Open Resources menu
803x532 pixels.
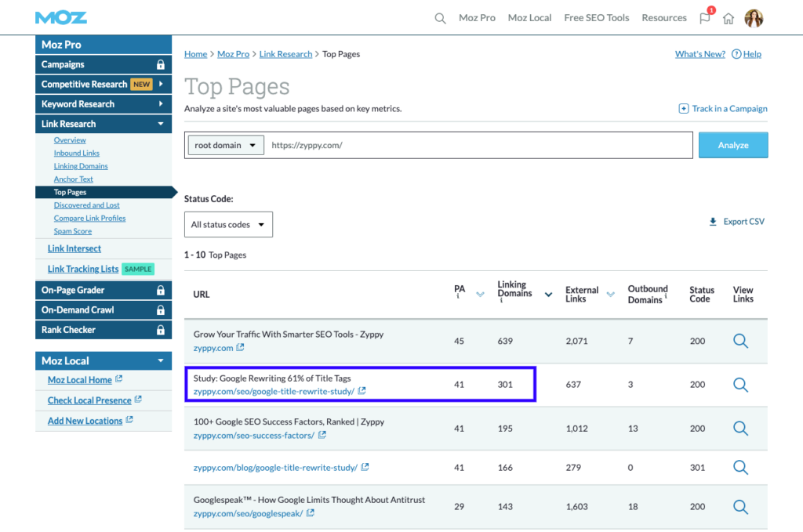pos(664,18)
